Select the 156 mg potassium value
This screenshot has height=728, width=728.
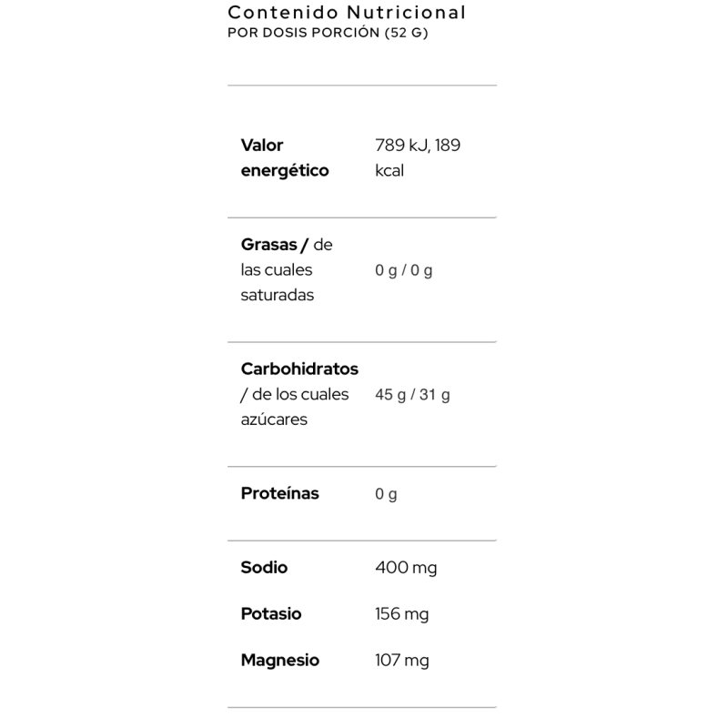click(x=402, y=614)
